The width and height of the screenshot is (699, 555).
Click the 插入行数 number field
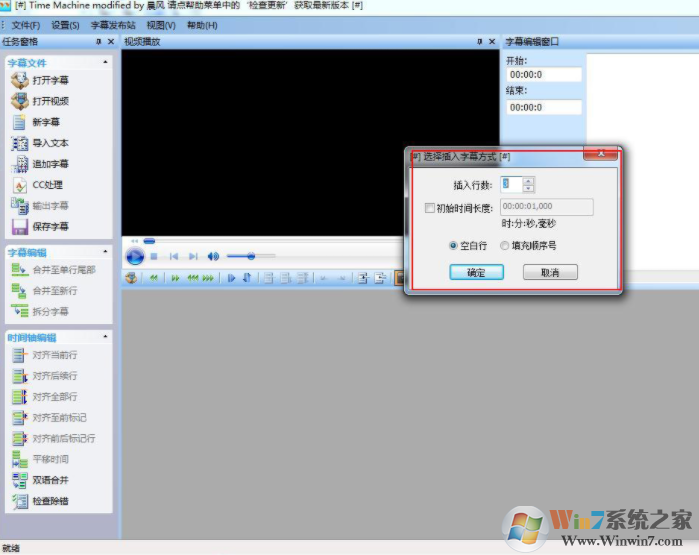click(x=511, y=185)
